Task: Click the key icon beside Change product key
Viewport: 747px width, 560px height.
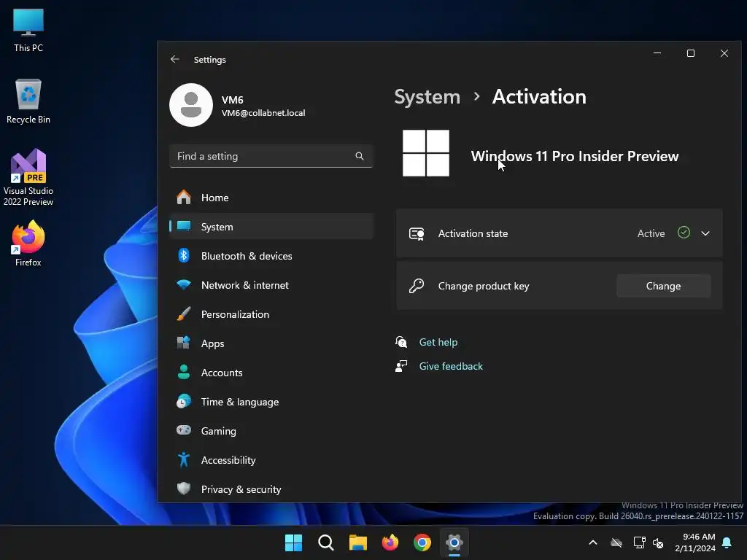Action: (x=417, y=286)
